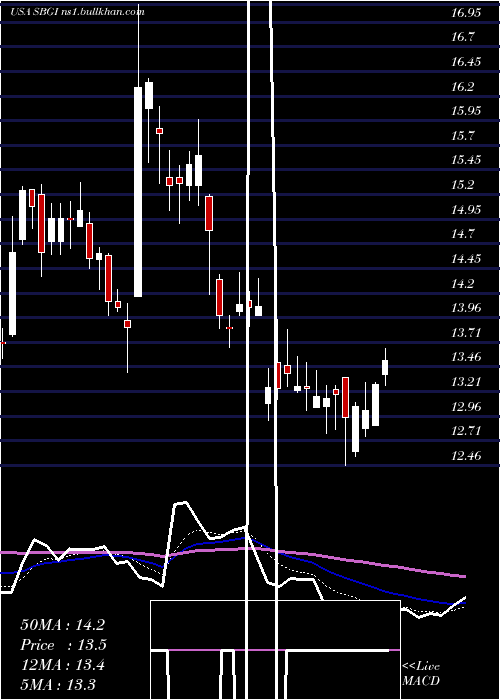Select the 14.95 price axis label
500x700 pixels.
click(x=466, y=209)
